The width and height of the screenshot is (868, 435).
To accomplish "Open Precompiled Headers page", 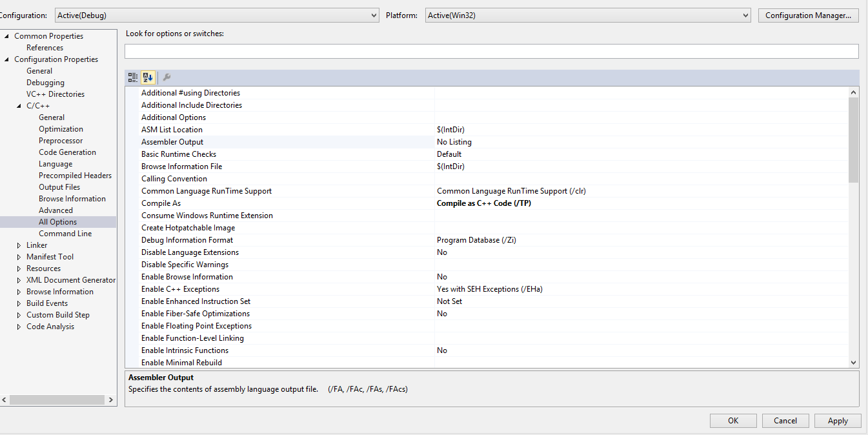I will coord(75,176).
